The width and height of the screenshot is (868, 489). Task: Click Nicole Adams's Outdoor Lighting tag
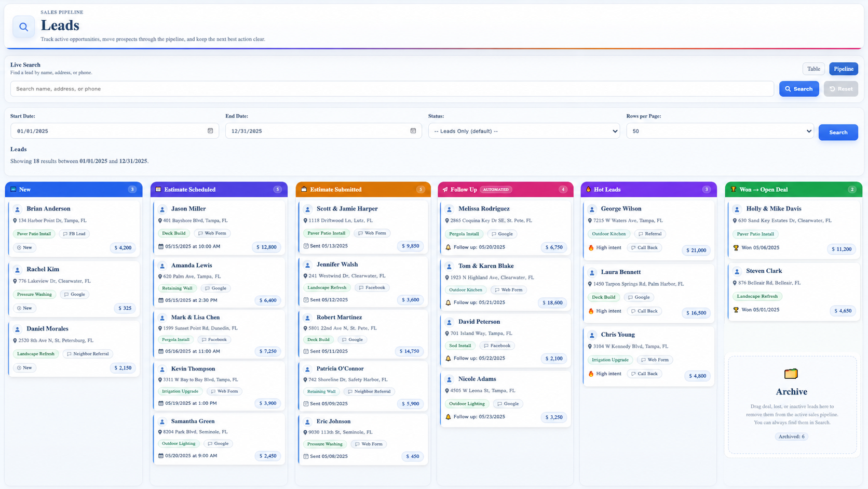point(467,404)
